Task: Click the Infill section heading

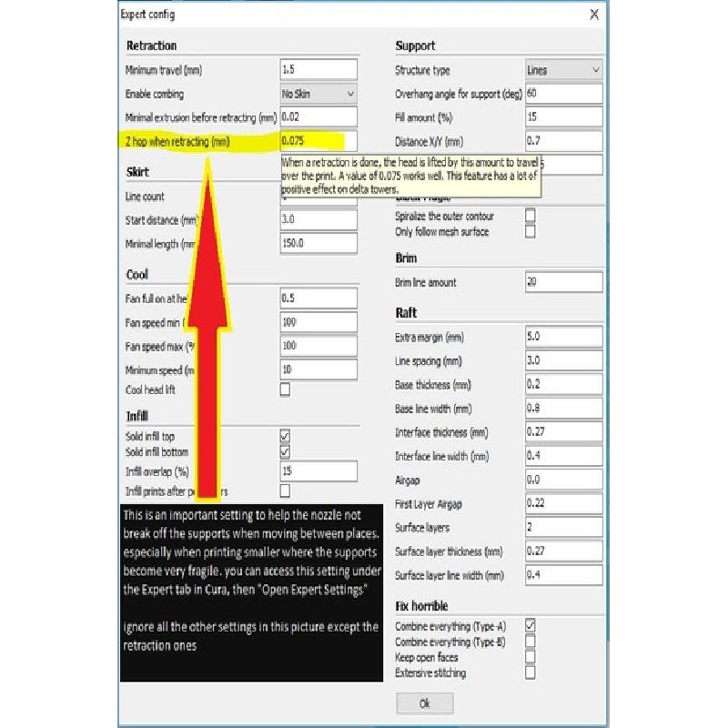Action: pos(137,416)
